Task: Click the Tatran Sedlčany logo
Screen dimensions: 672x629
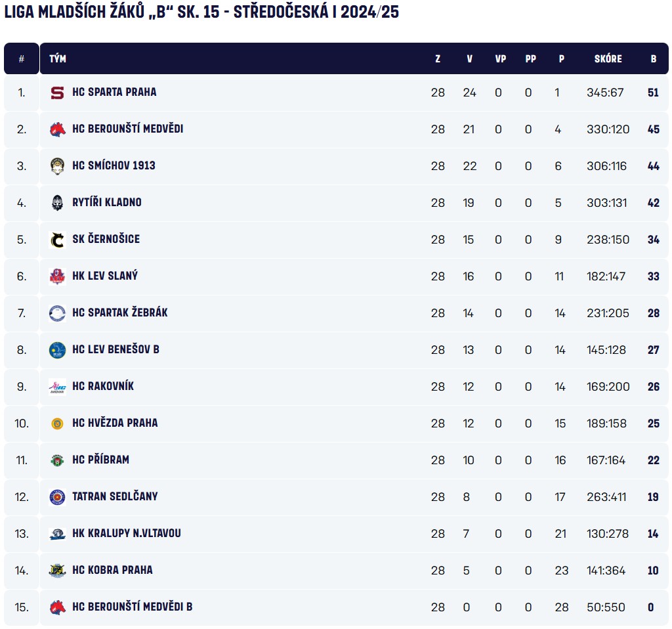Action: [x=58, y=498]
